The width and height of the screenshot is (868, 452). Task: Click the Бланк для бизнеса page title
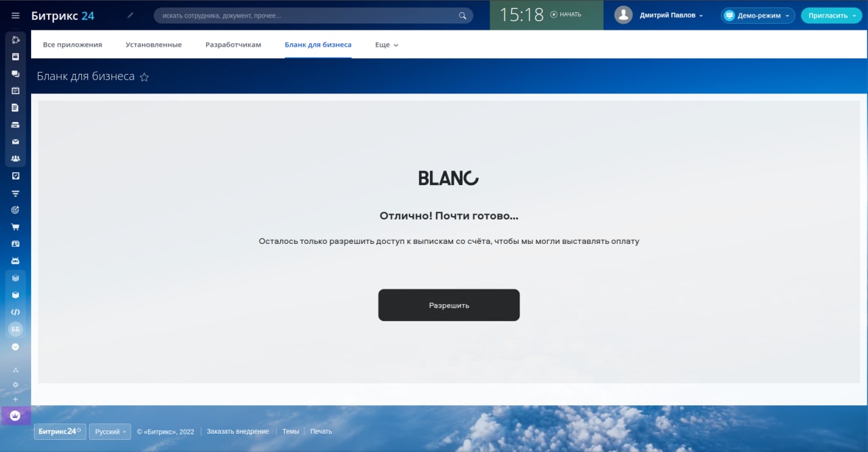point(85,77)
